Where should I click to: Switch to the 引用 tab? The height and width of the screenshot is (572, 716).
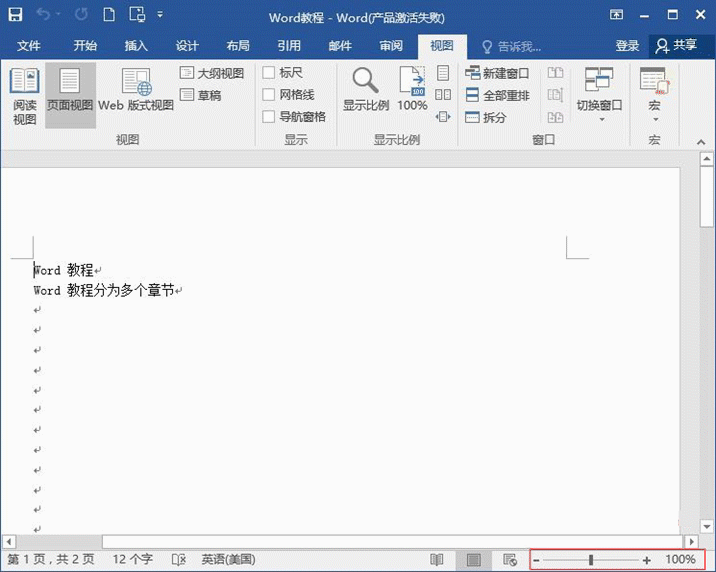coord(289,46)
